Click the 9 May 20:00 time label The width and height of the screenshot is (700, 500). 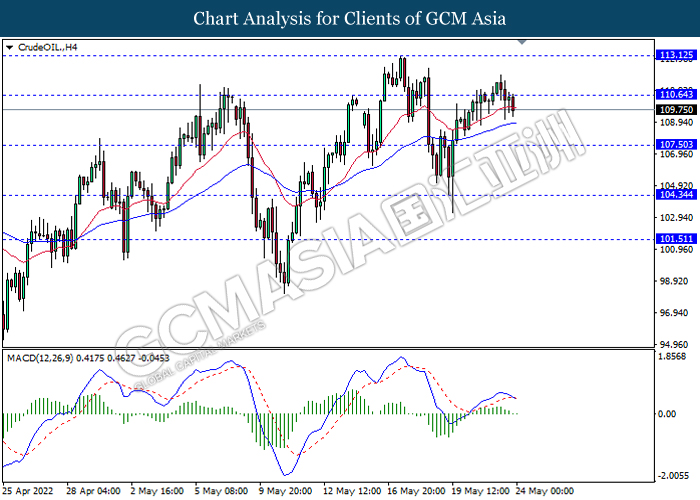(286, 491)
